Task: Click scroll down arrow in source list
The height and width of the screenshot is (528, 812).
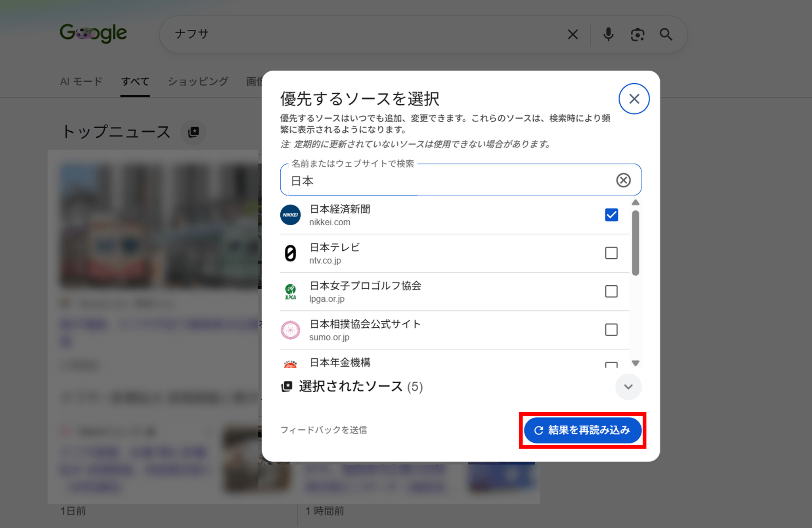Action: pyautogui.click(x=636, y=363)
